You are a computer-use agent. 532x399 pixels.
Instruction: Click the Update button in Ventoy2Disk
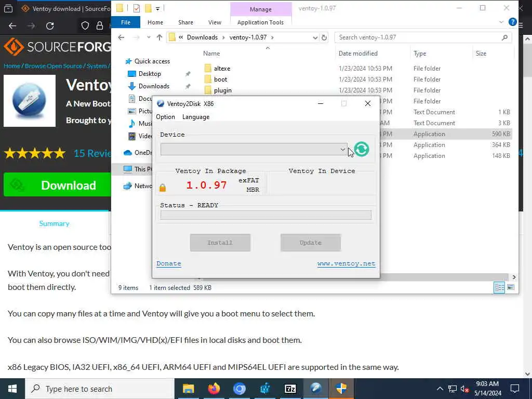click(x=311, y=243)
